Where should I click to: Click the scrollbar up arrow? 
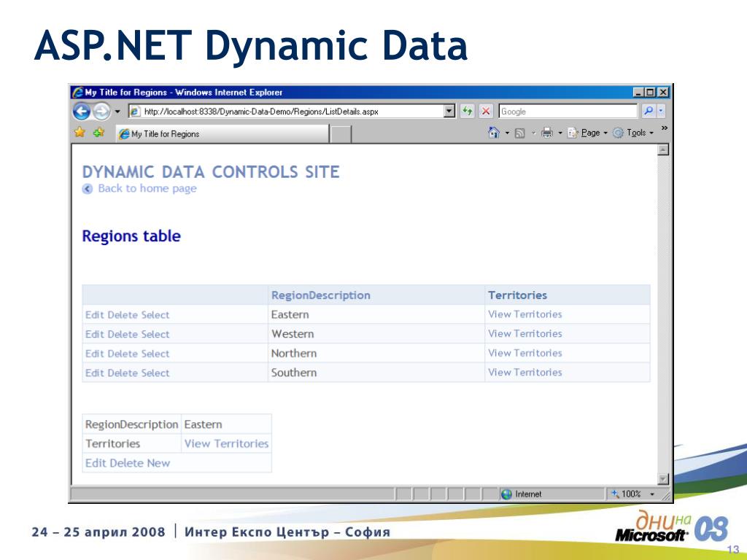(663, 150)
